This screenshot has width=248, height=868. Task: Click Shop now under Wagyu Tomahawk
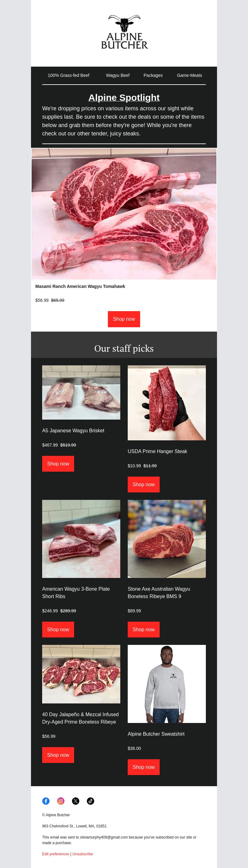click(124, 319)
